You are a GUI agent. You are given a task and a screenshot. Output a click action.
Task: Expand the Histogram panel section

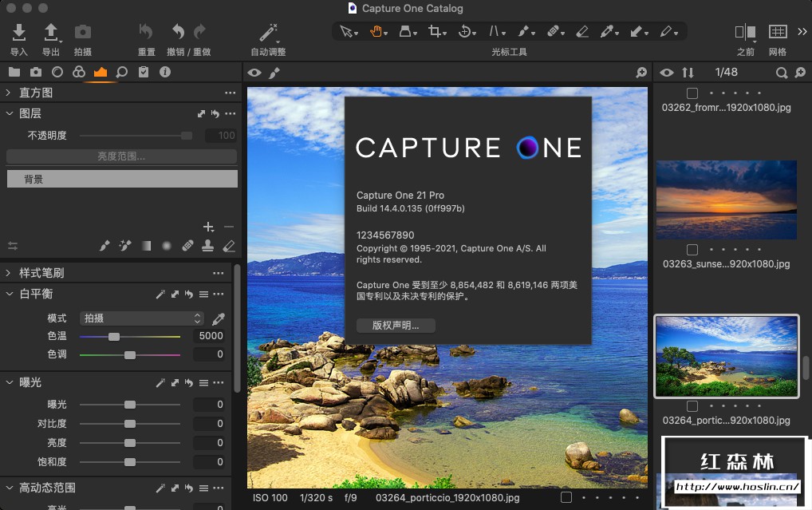tap(9, 93)
